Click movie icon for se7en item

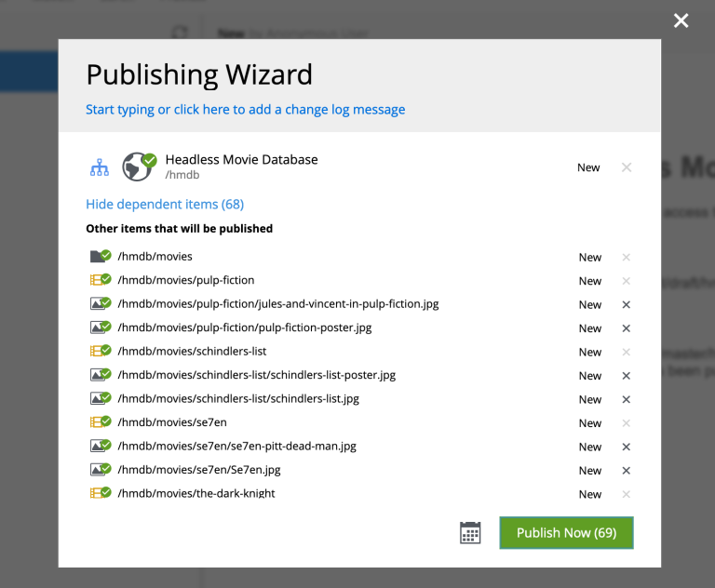(x=101, y=422)
